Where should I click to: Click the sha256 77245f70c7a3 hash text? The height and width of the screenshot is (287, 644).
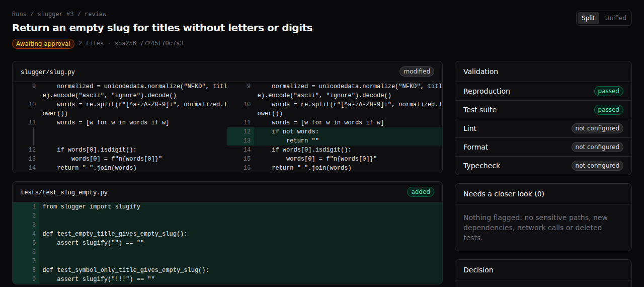149,44
